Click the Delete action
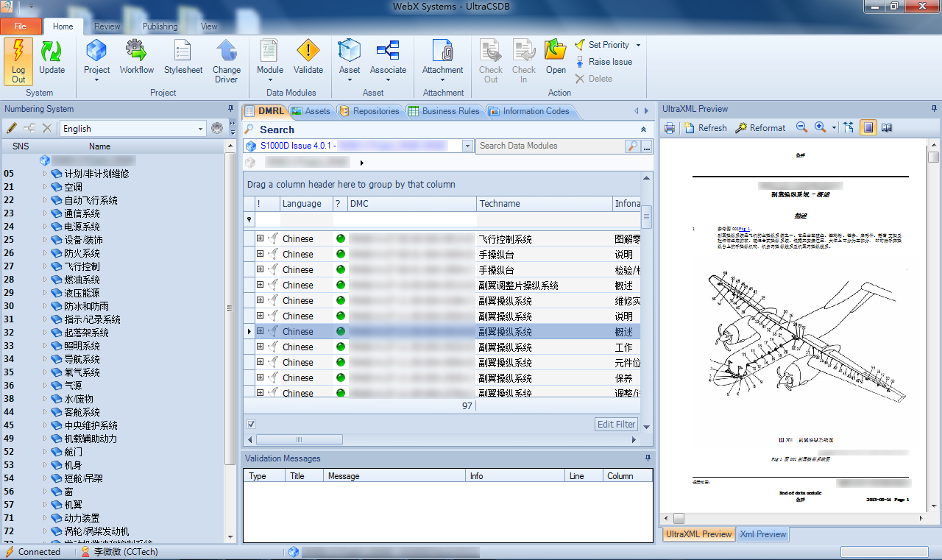This screenshot has width=942, height=560. coord(593,79)
